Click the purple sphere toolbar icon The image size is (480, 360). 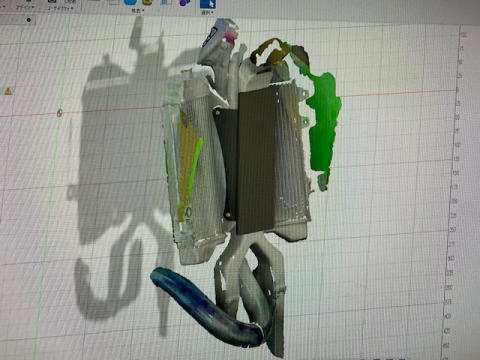pyautogui.click(x=184, y=3)
